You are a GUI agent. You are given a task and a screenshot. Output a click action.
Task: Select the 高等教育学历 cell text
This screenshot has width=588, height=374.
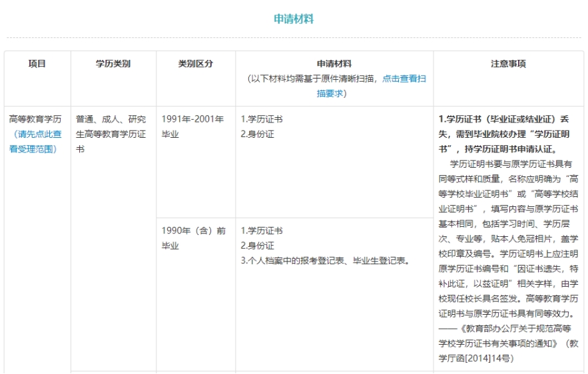pos(35,120)
